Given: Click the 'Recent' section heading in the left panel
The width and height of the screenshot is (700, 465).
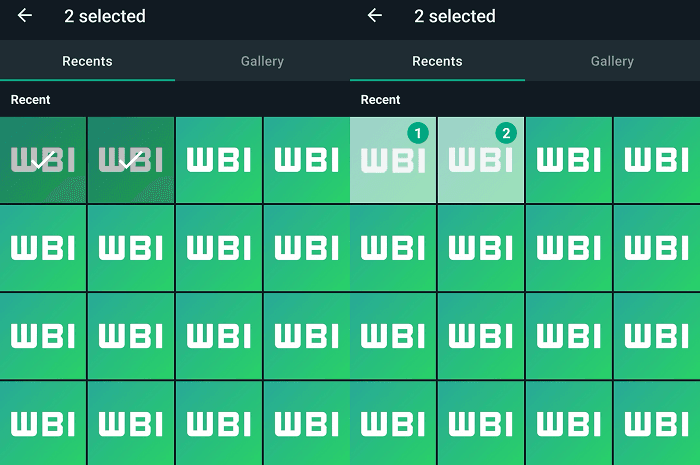Looking at the screenshot, I should point(31,100).
